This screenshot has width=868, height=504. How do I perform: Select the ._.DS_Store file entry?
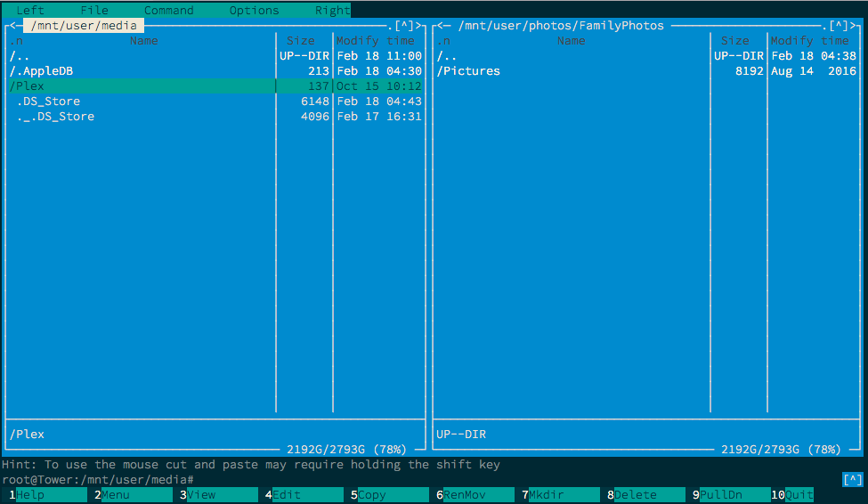55,117
